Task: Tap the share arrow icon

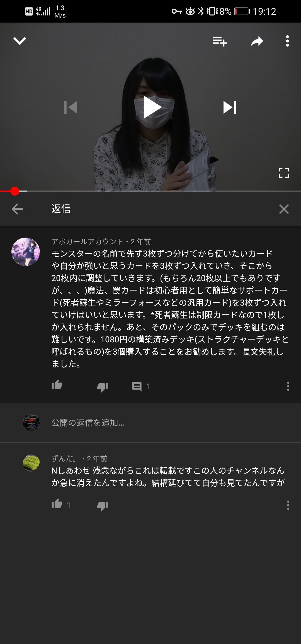Action: pyautogui.click(x=257, y=41)
